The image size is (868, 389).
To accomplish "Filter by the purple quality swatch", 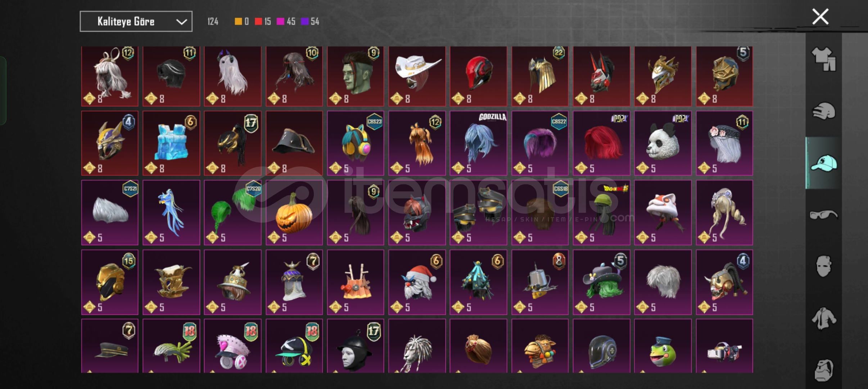I will pos(305,22).
